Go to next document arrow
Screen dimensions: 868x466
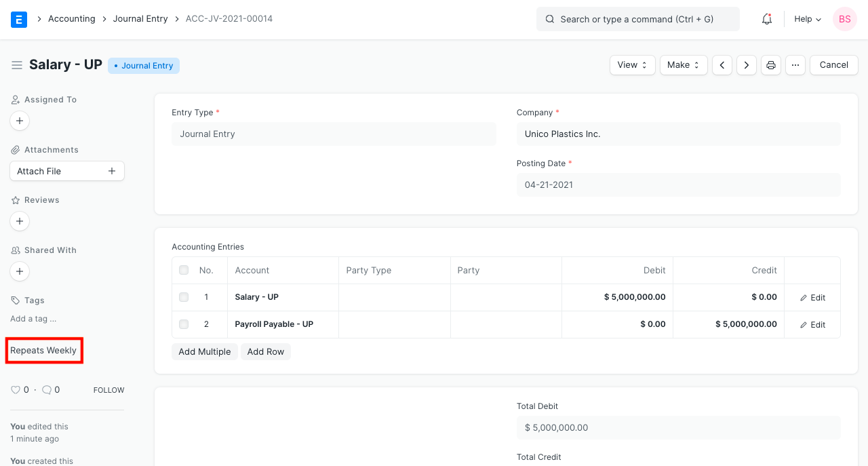tap(747, 65)
